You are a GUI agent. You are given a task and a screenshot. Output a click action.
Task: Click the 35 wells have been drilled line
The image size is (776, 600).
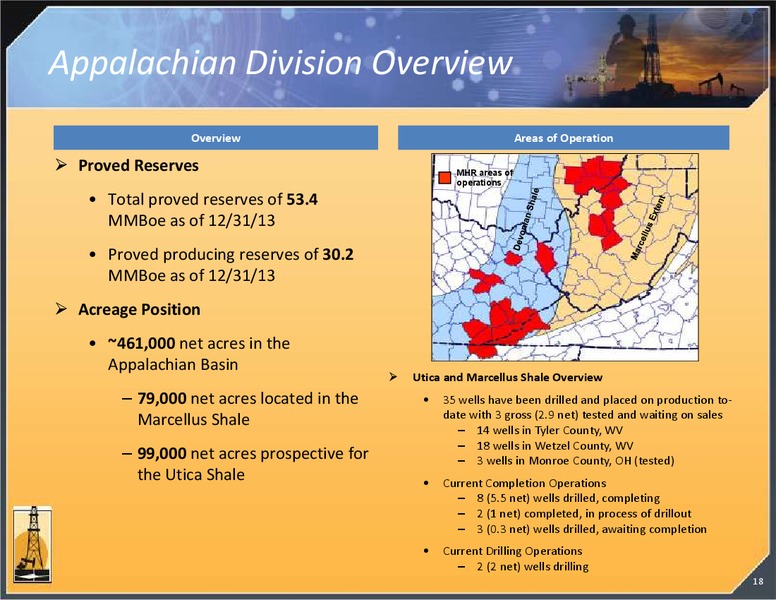click(587, 407)
